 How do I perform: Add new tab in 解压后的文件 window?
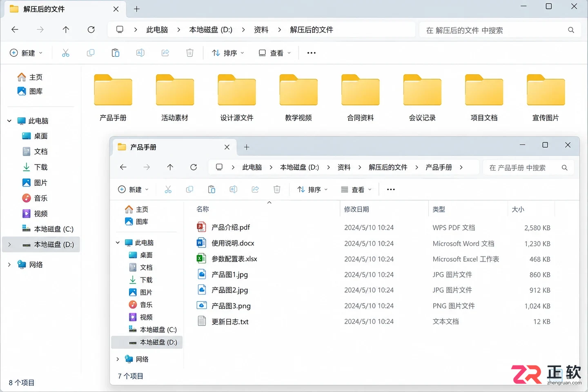point(137,9)
